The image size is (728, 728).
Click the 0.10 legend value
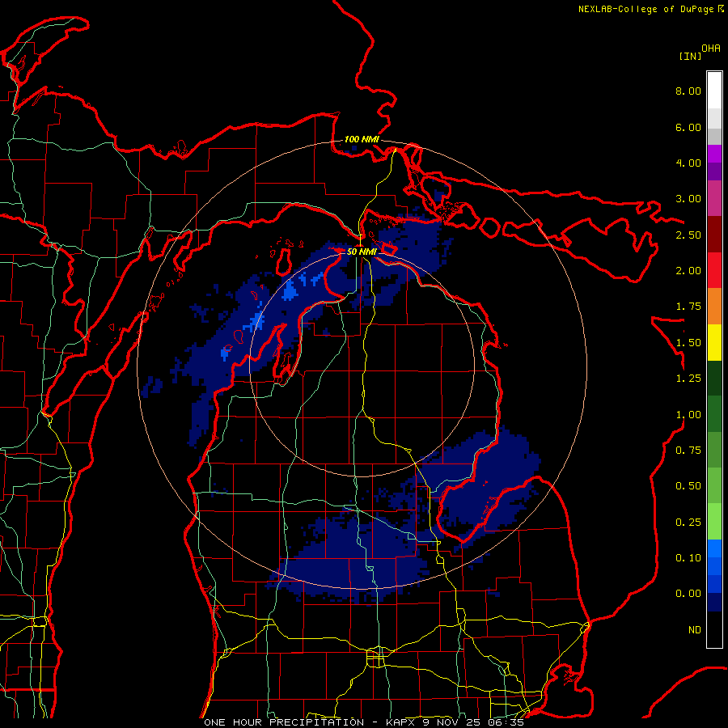pyautogui.click(x=688, y=558)
